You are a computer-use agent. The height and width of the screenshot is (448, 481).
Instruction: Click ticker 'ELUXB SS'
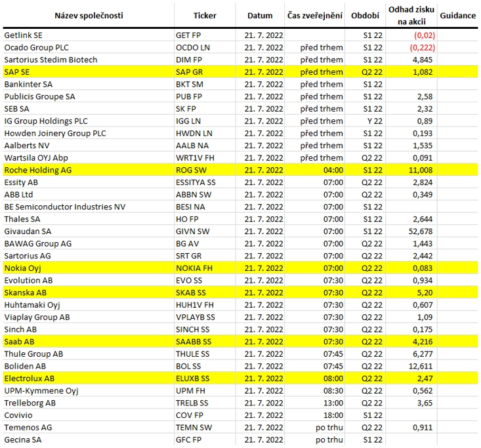pyautogui.click(x=192, y=378)
